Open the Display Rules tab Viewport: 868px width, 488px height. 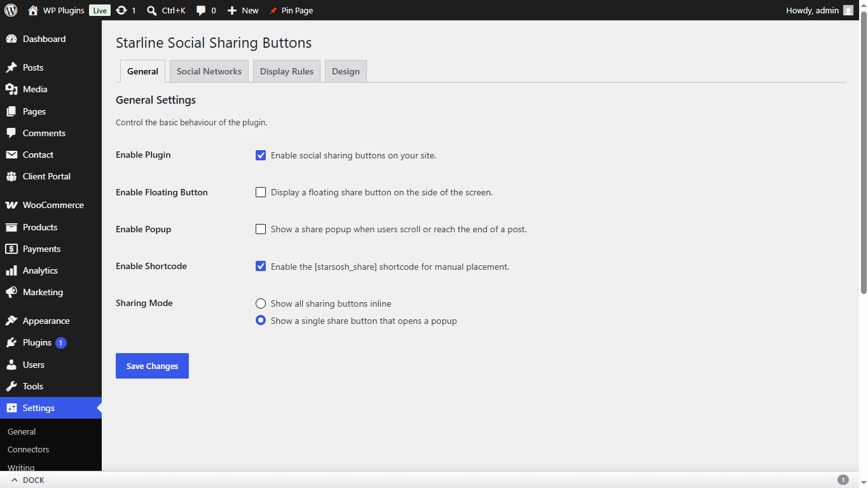[287, 71]
